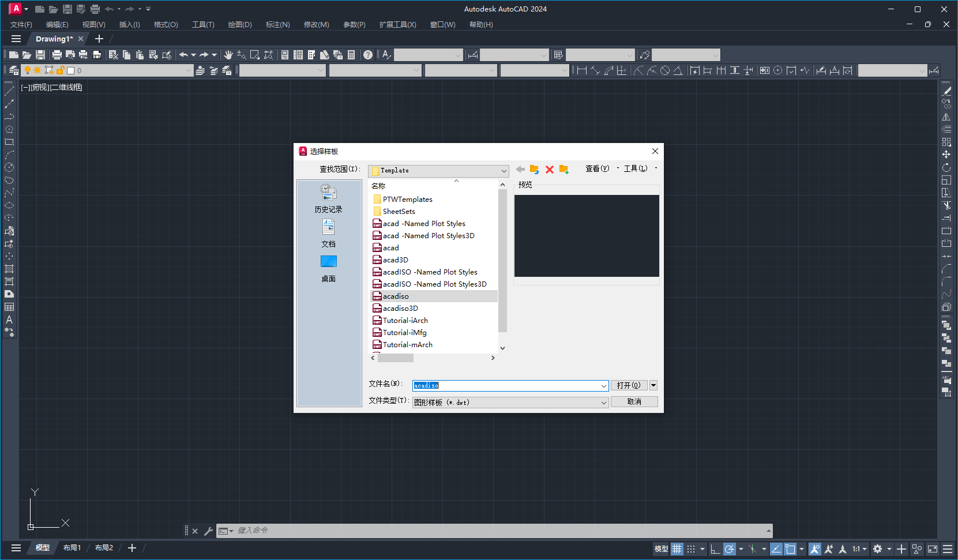
Task: Toggle snap mode at the bottom toolbar
Action: tap(691, 550)
